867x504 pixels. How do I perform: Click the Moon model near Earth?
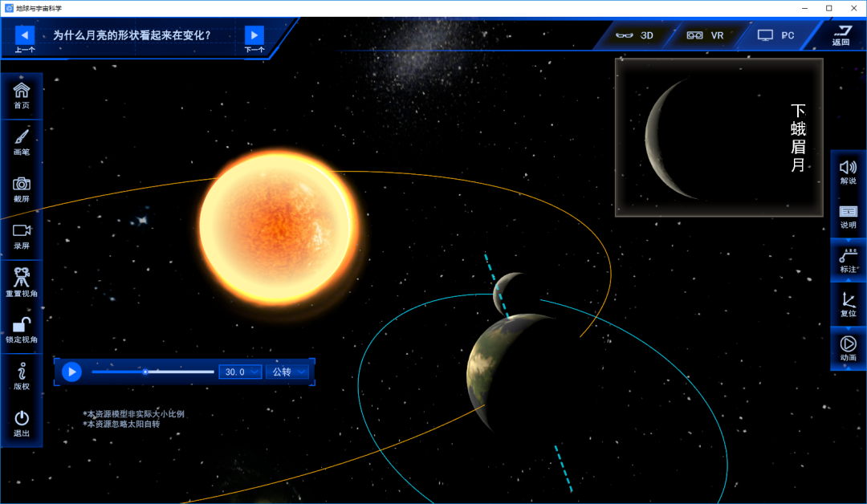tap(509, 295)
